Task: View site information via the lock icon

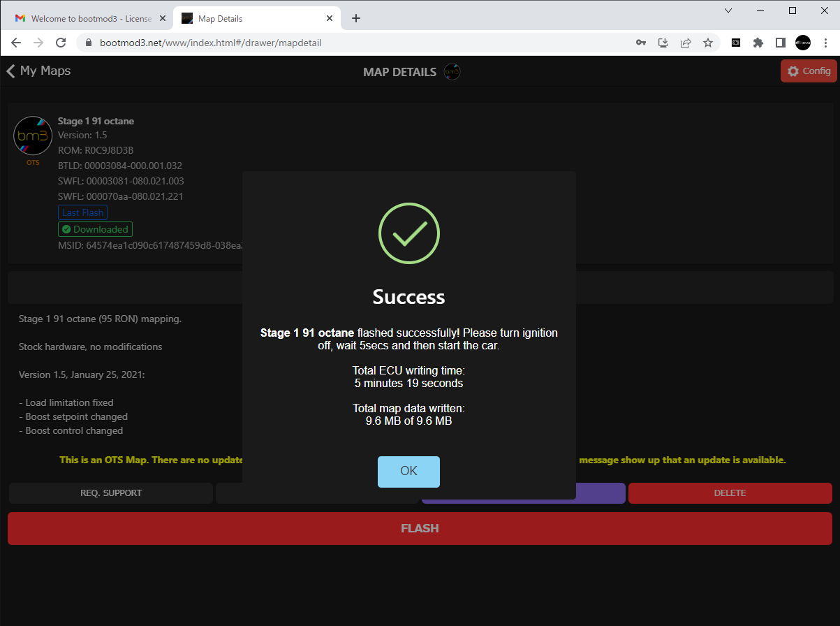Action: pos(89,43)
